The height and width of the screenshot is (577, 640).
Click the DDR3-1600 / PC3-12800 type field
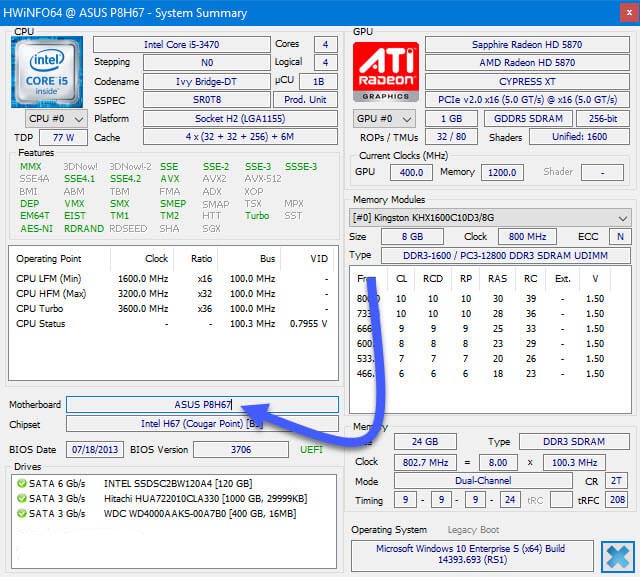505,255
